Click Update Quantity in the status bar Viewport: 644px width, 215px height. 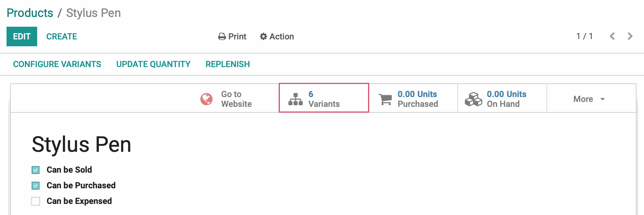tap(153, 64)
